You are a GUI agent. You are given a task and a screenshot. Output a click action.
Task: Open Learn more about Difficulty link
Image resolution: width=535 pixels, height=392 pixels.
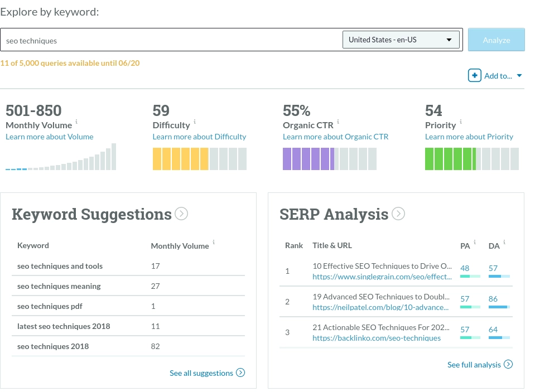pos(199,137)
